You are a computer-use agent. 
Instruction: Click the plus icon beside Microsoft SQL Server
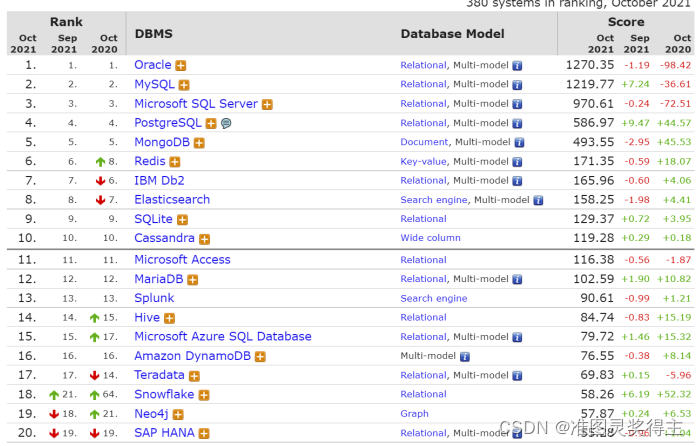tap(267, 104)
